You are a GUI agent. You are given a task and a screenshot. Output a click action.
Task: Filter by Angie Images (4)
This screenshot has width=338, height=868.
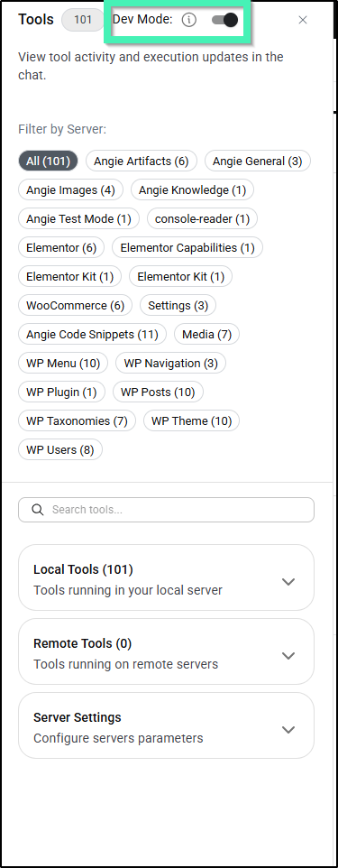(x=70, y=189)
